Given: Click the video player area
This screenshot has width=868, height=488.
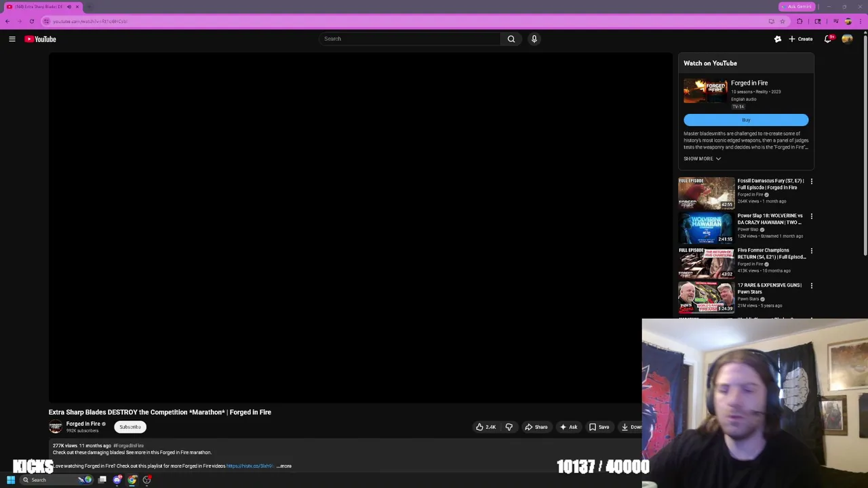Looking at the screenshot, I should pyautogui.click(x=360, y=228).
